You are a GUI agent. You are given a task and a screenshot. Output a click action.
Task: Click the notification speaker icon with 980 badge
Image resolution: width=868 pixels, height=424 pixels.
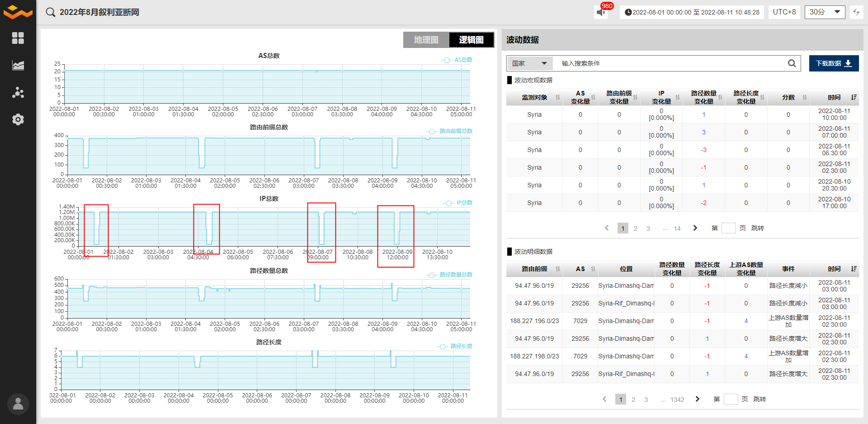[x=601, y=12]
